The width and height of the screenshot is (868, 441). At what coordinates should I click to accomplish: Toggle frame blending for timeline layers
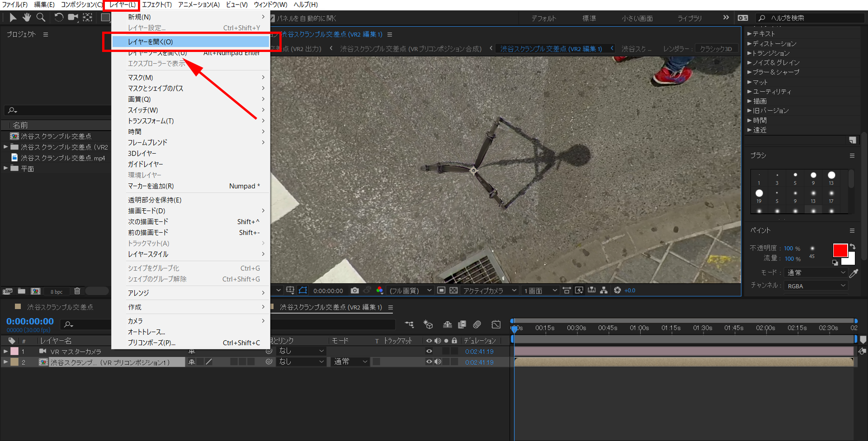click(x=462, y=324)
